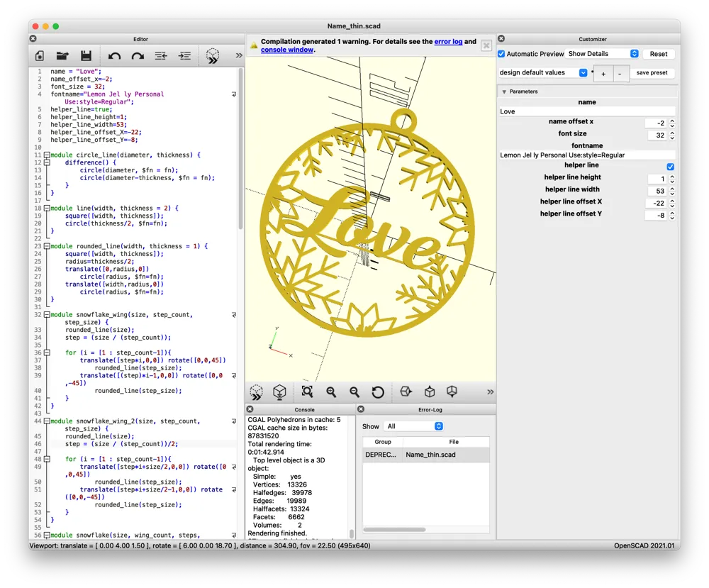709x588 pixels.
Task: Toggle the Automatic Preview checkbox
Action: tap(501, 54)
